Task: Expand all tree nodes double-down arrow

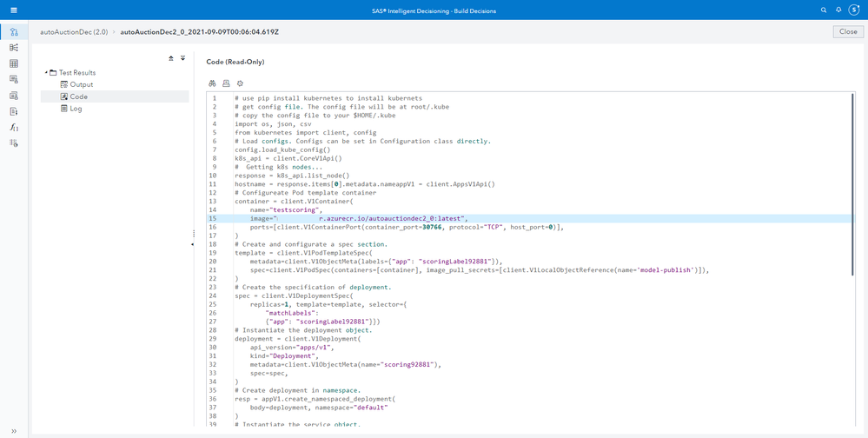Action: pos(182,58)
